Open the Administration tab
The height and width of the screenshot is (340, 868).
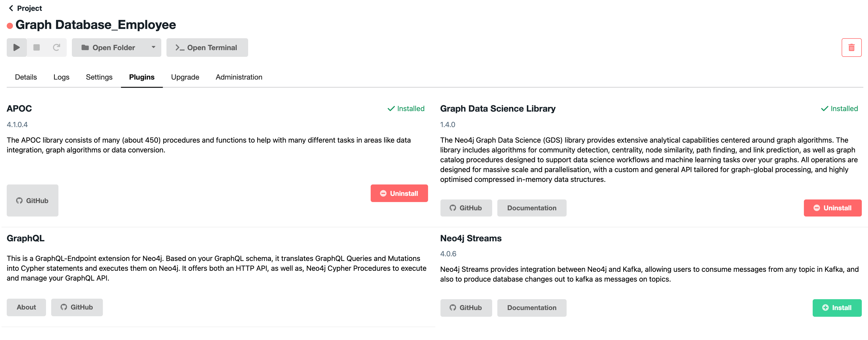(x=239, y=77)
